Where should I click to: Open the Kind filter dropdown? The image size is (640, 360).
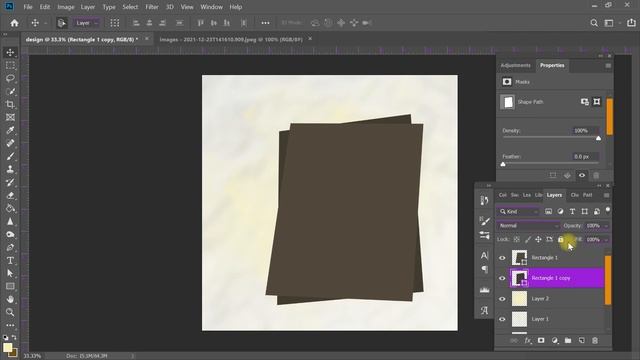[518, 211]
